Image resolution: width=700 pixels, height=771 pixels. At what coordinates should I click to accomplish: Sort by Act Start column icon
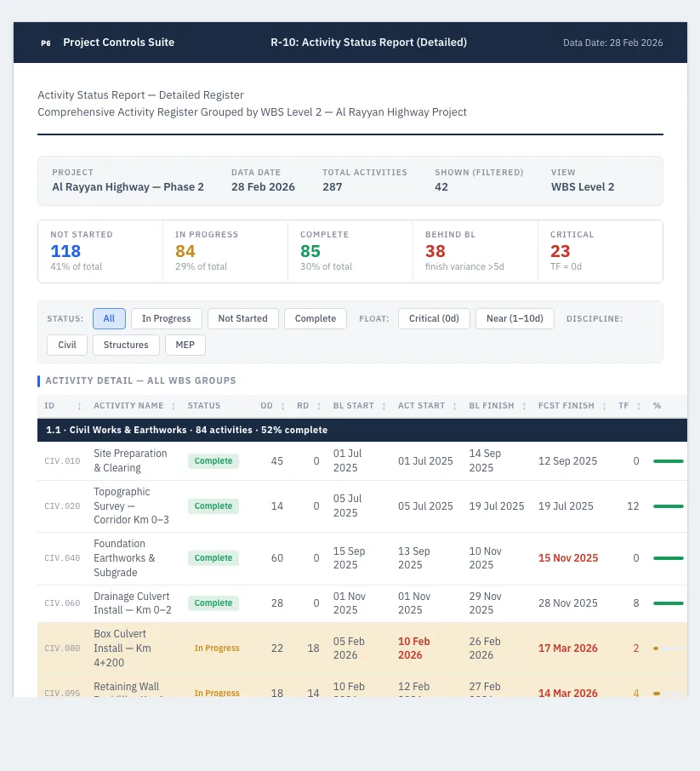point(455,406)
